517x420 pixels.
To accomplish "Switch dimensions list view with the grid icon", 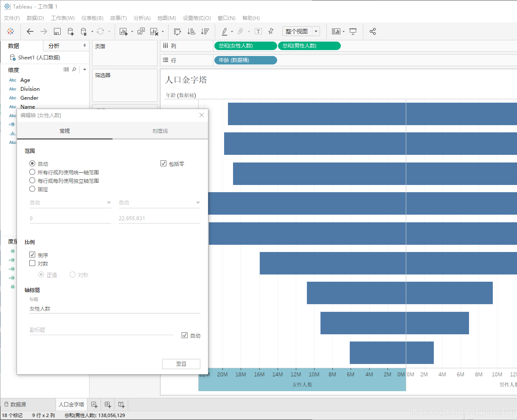I will click(x=66, y=69).
